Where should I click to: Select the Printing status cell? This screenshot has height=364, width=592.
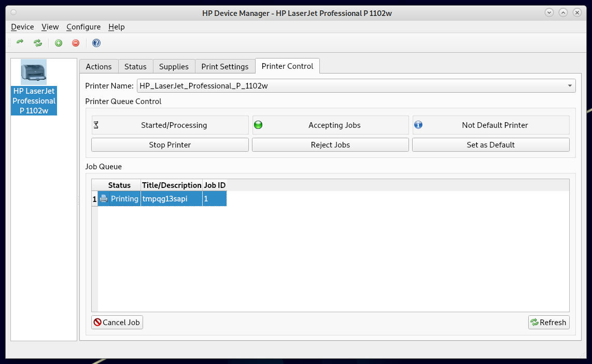point(119,199)
